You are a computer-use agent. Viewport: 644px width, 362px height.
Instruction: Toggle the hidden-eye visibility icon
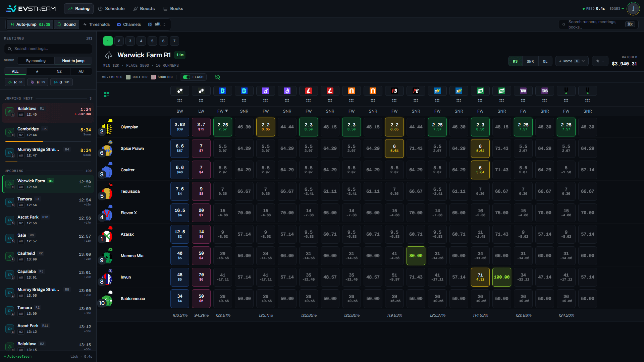click(217, 77)
